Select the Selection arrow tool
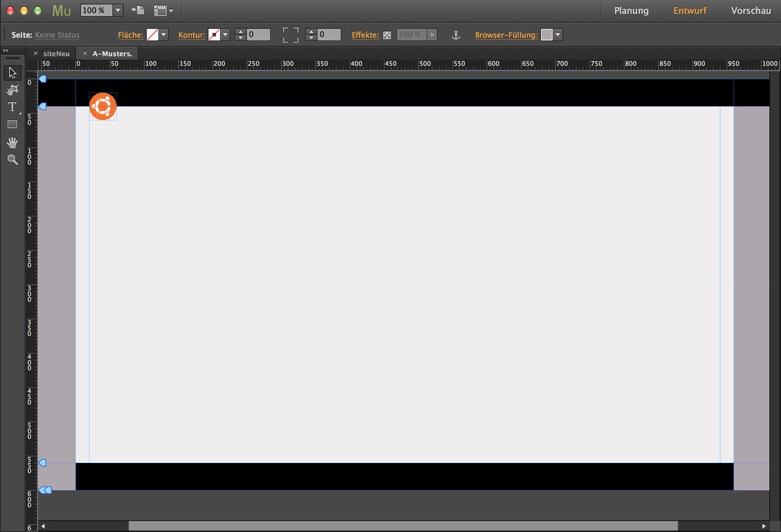781x532 pixels. tap(12, 73)
